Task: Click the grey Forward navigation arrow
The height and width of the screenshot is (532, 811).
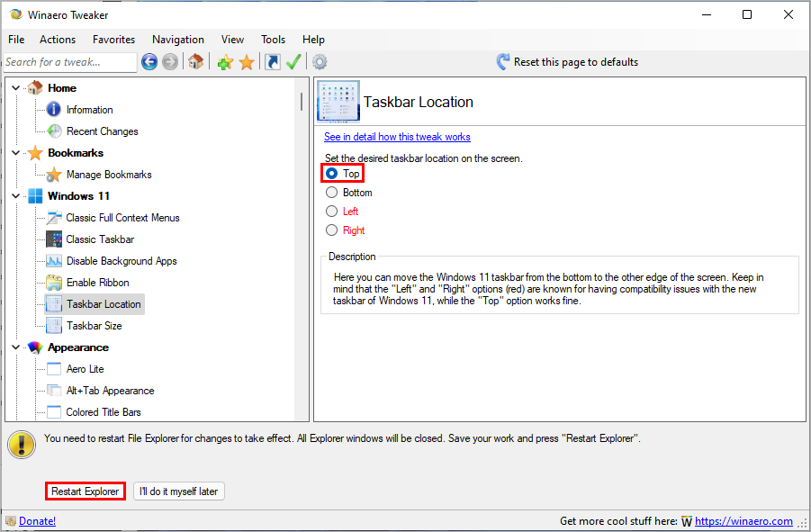Action: [169, 62]
